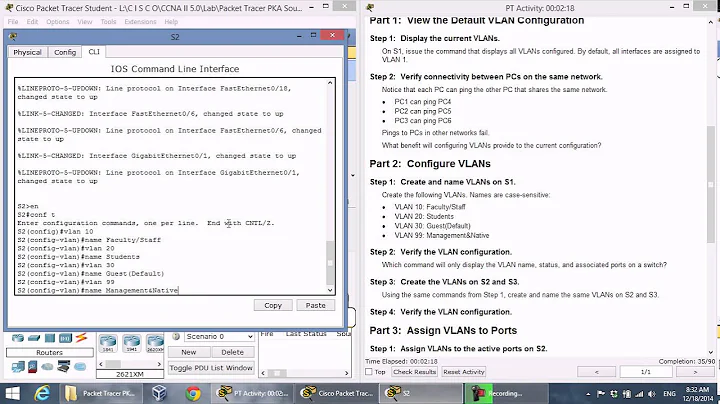Viewport: 720px width, 404px height.
Task: Open Action Center flag tray icon
Action: [601, 394]
